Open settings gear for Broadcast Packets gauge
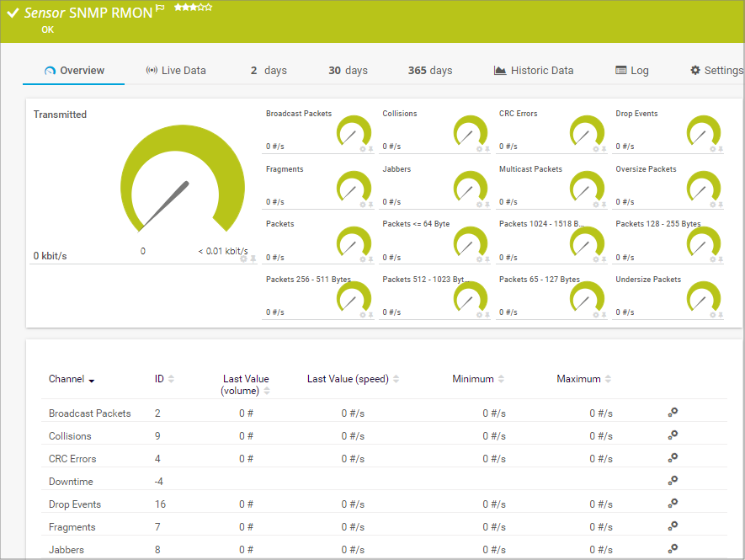Viewport: 745px width, 560px height. [363, 149]
